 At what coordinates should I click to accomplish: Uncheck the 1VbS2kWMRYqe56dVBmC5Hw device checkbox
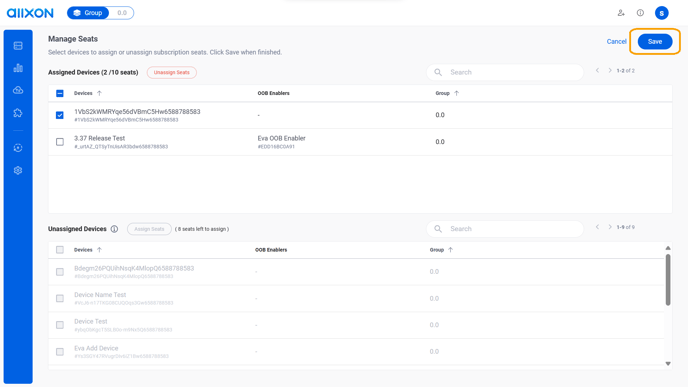(x=60, y=115)
